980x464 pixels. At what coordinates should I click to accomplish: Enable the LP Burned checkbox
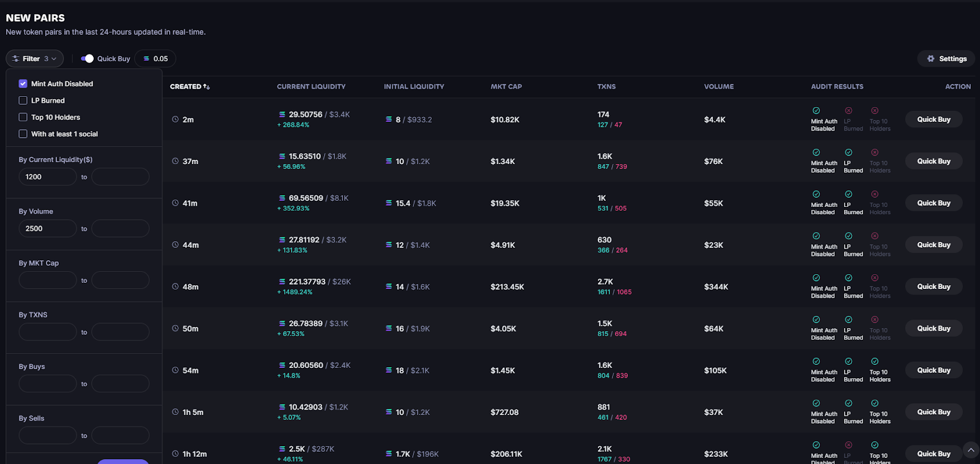[23, 100]
